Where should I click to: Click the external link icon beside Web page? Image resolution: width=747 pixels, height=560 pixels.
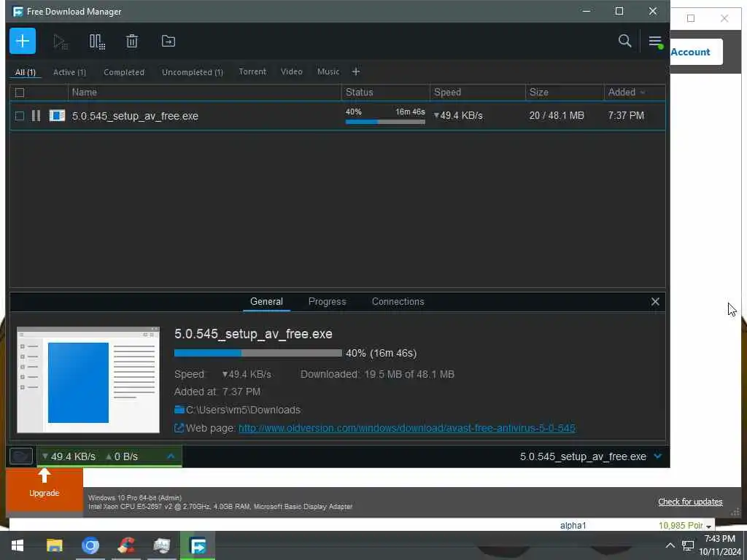(179, 428)
